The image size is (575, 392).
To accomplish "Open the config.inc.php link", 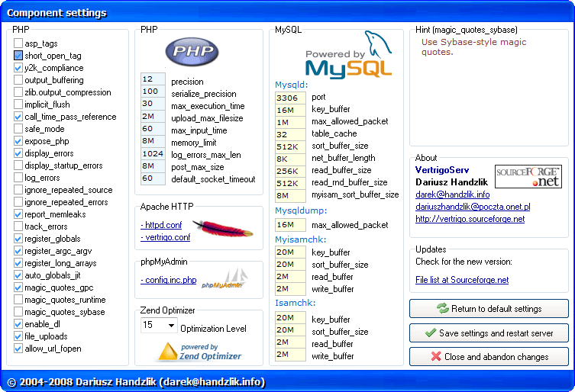I will tap(168, 280).
